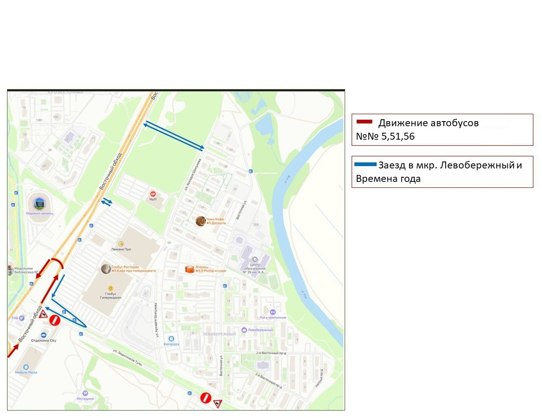Select the Леруа Мерлен yellow store marker

pos(121,244)
